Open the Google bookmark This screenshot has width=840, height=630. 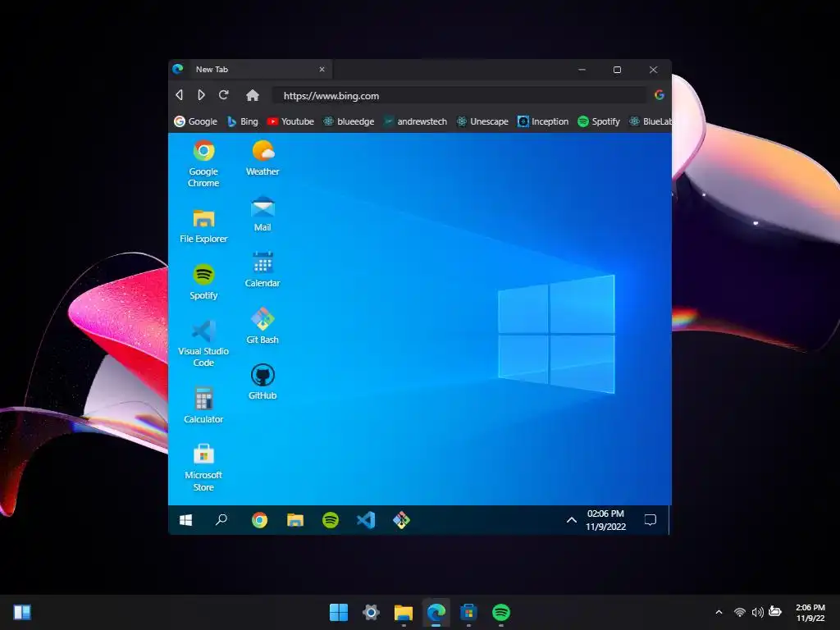pyautogui.click(x=195, y=121)
